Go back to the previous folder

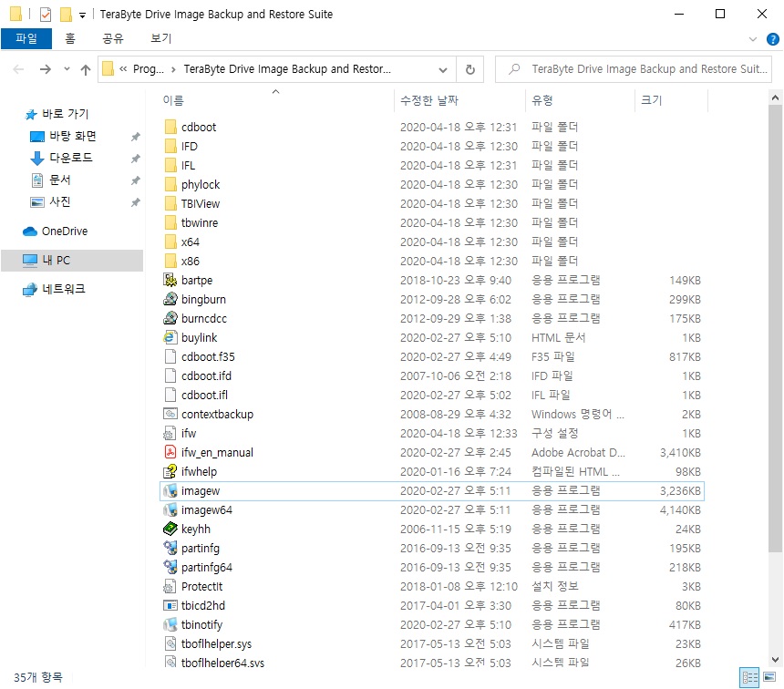pos(18,69)
